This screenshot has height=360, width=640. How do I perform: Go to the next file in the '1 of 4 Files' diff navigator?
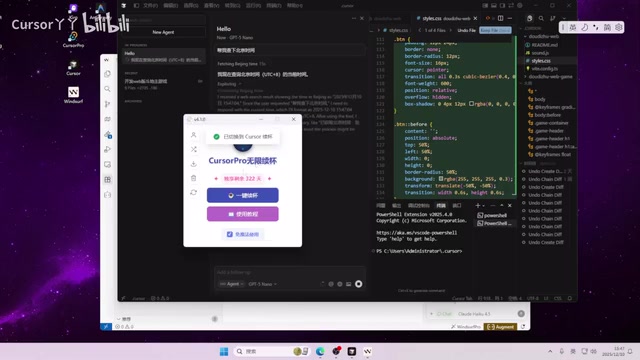coord(451,30)
